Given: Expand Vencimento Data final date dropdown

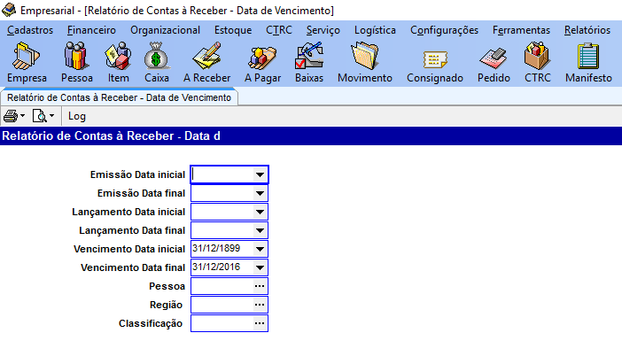Looking at the screenshot, I should (x=259, y=267).
